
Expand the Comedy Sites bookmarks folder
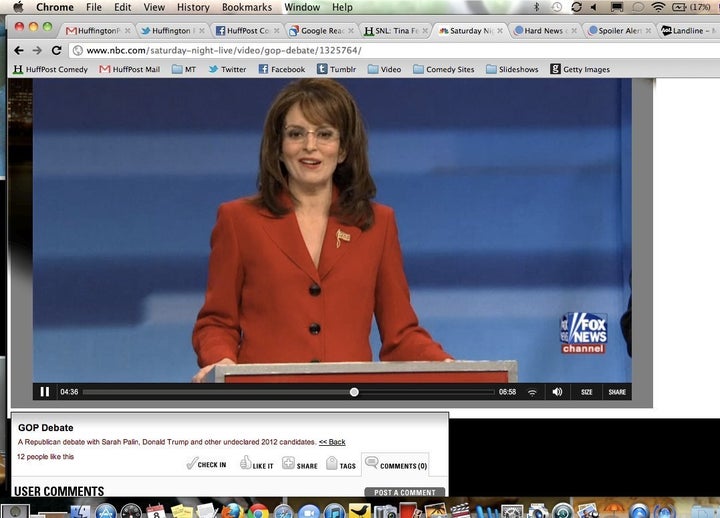pyautogui.click(x=444, y=69)
